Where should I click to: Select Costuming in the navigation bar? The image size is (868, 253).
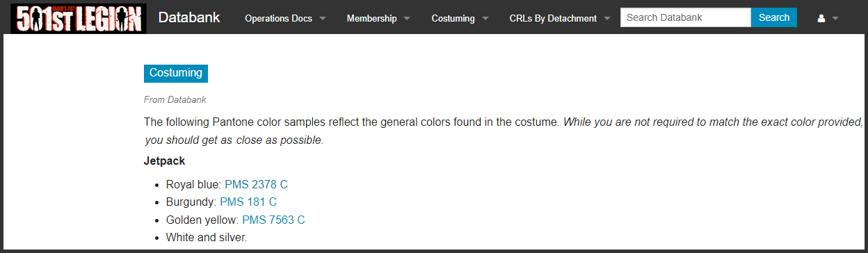pos(453,18)
